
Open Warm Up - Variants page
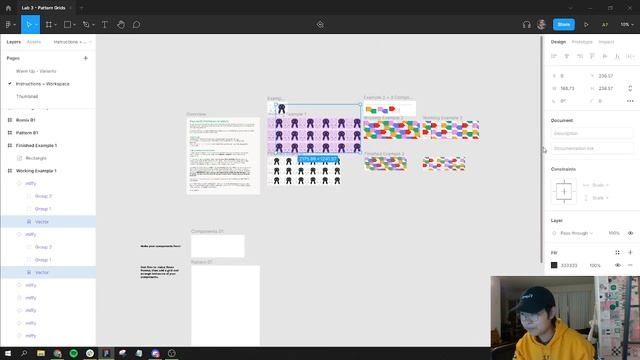[36, 71]
